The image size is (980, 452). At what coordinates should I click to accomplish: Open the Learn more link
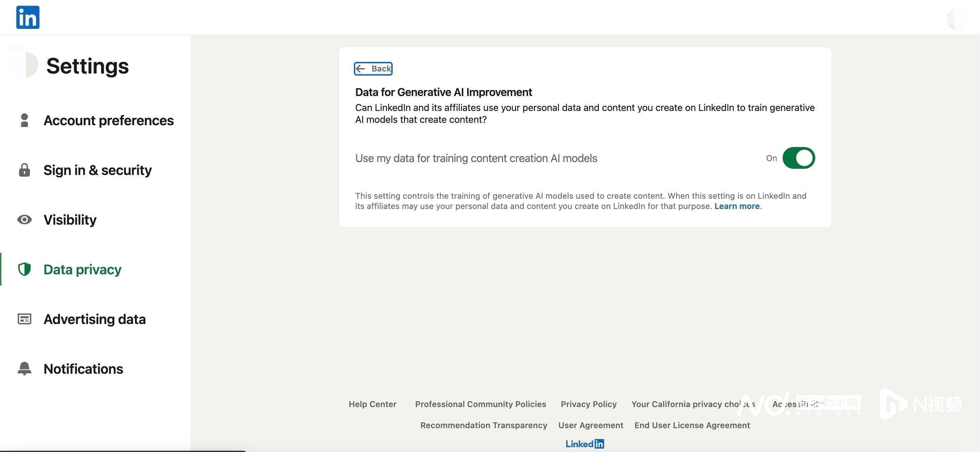[x=737, y=206]
